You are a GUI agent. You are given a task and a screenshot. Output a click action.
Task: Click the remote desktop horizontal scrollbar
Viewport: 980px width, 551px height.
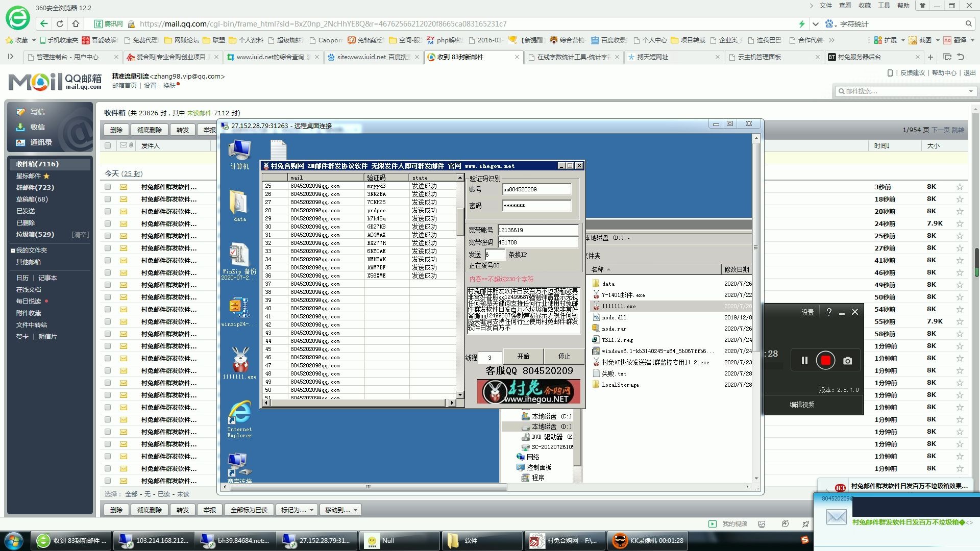pos(369,487)
